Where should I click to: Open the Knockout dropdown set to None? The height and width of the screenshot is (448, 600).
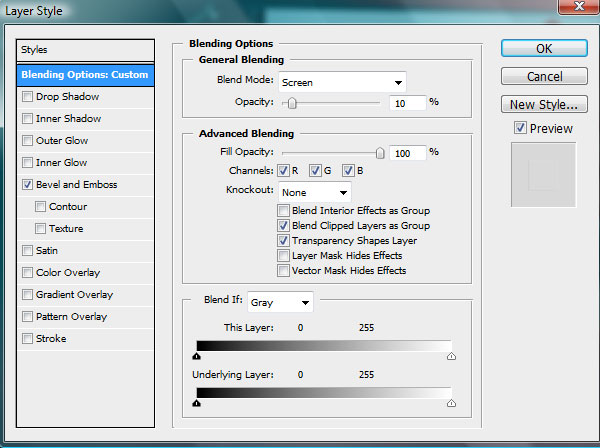pyautogui.click(x=315, y=192)
